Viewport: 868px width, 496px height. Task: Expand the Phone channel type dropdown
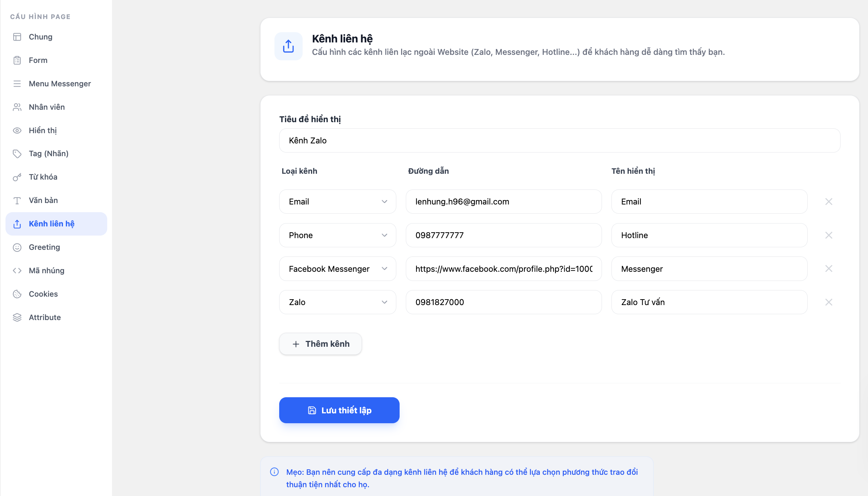coord(337,235)
